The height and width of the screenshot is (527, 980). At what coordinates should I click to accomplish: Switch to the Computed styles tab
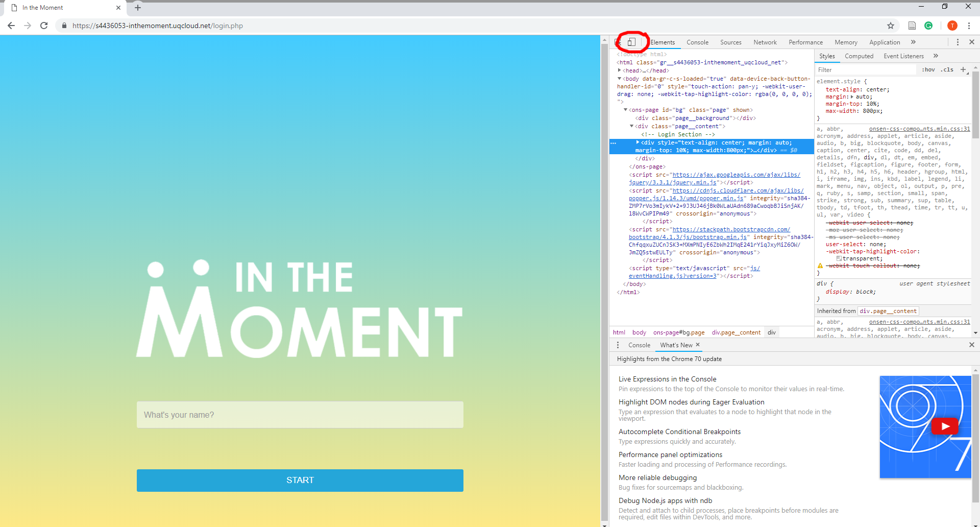point(859,56)
